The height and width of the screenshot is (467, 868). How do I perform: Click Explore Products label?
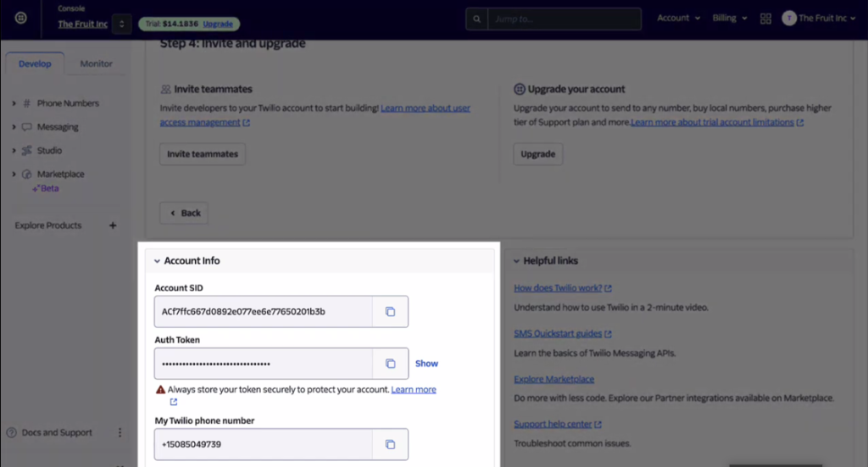pos(48,225)
